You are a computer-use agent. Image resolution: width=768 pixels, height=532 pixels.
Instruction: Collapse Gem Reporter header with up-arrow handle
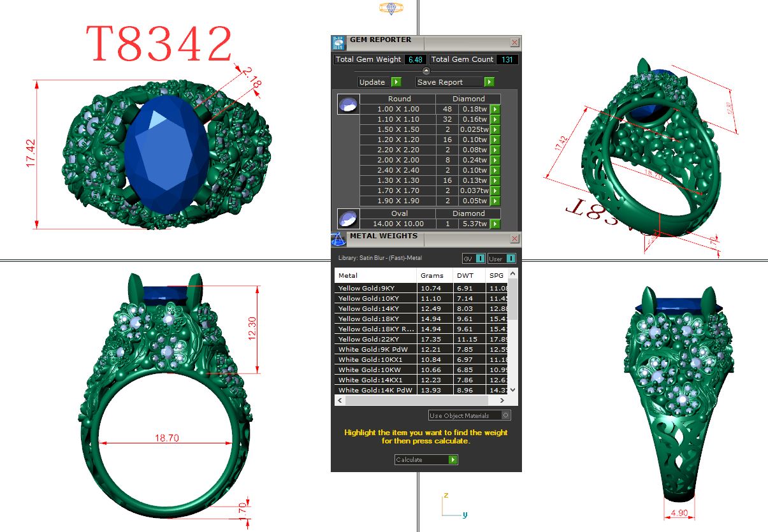(426, 71)
